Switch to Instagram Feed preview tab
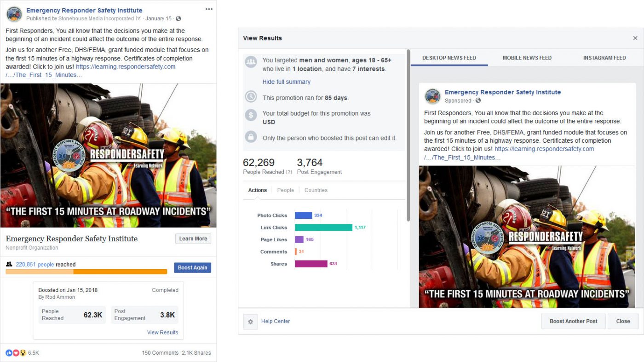The width and height of the screenshot is (644, 362). click(604, 58)
